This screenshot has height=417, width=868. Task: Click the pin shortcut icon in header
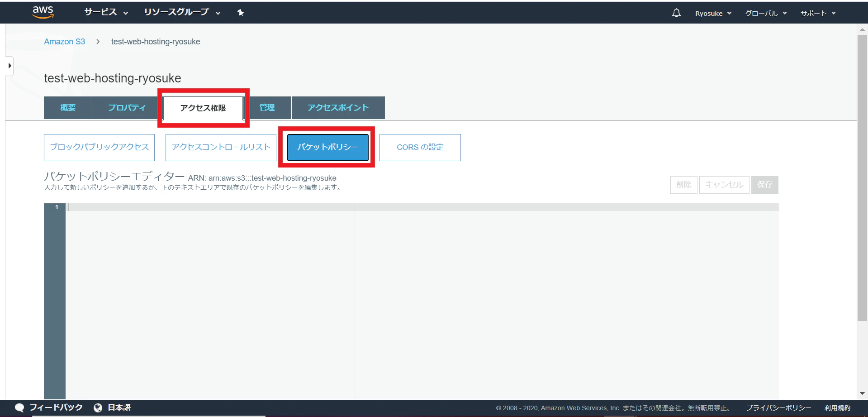(241, 13)
